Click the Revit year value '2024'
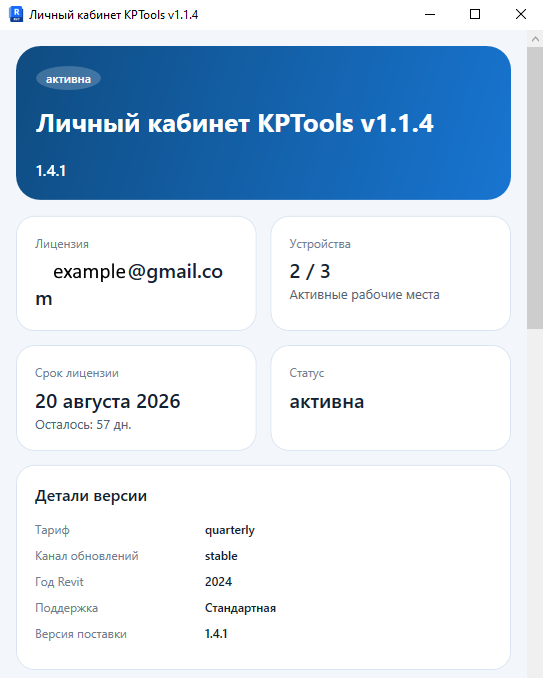The width and height of the screenshot is (543, 678). tap(218, 582)
